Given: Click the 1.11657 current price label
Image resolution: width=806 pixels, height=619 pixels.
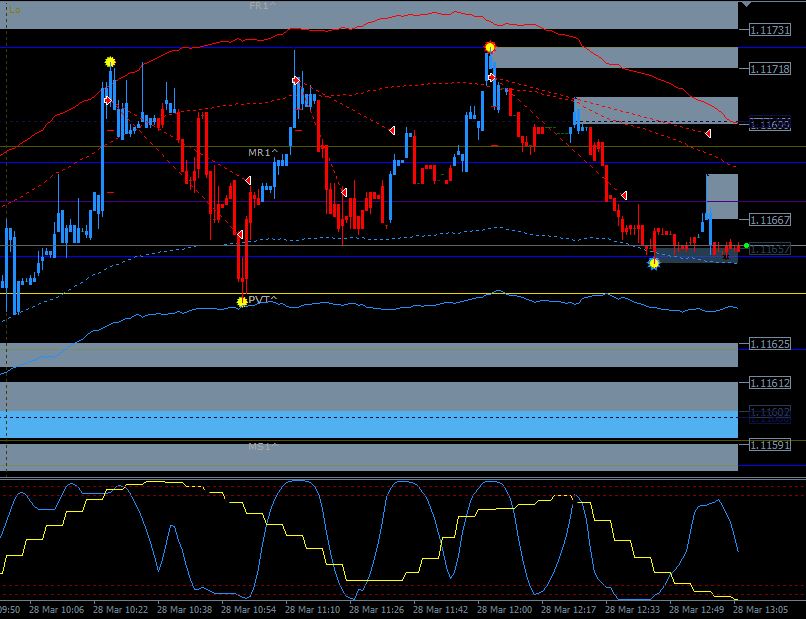Looking at the screenshot, I should 770,249.
